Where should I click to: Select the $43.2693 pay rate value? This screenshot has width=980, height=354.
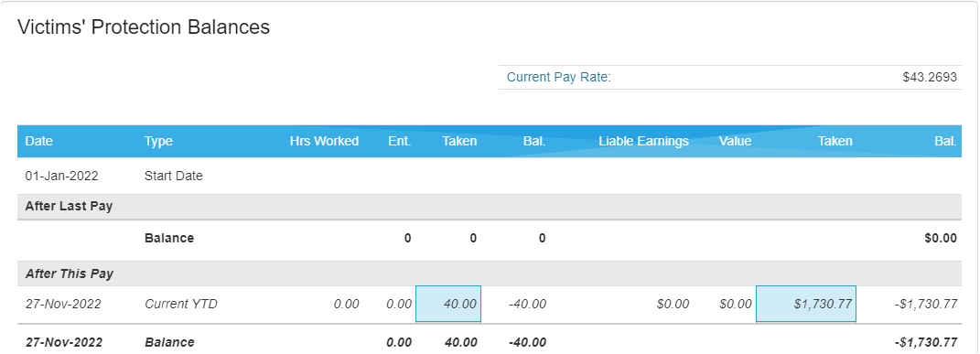[930, 78]
